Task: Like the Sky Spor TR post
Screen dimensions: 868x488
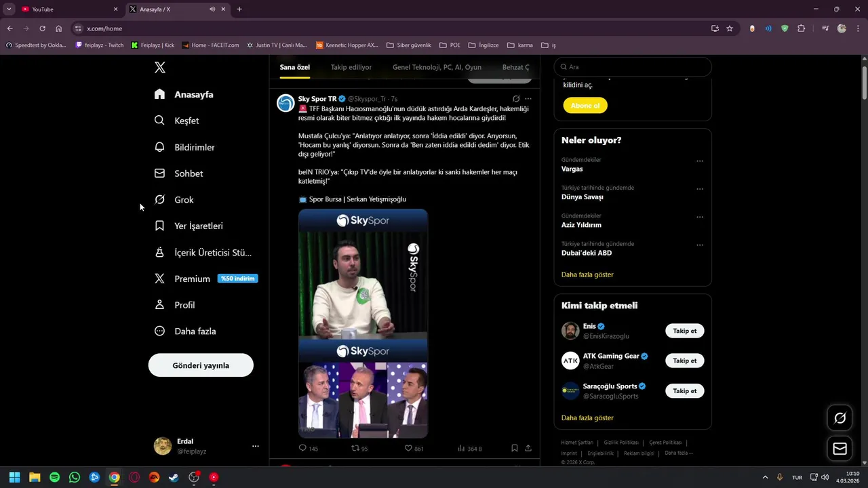Action: pyautogui.click(x=408, y=448)
